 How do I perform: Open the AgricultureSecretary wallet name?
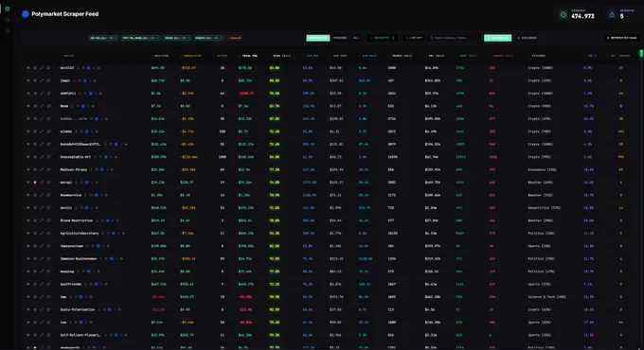click(80, 233)
